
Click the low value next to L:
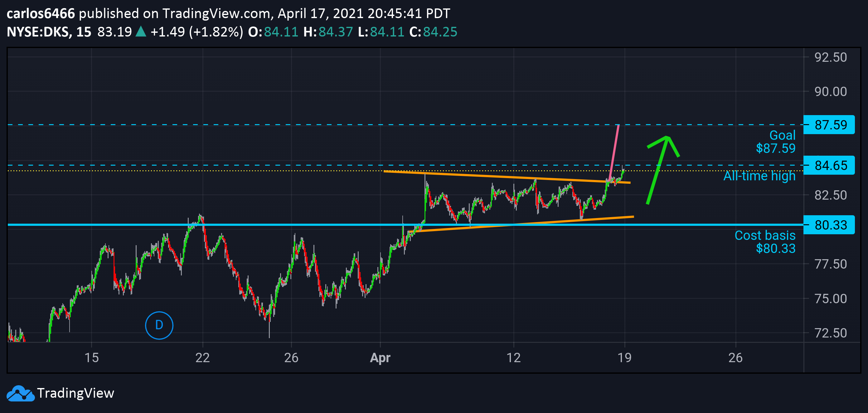pos(387,32)
